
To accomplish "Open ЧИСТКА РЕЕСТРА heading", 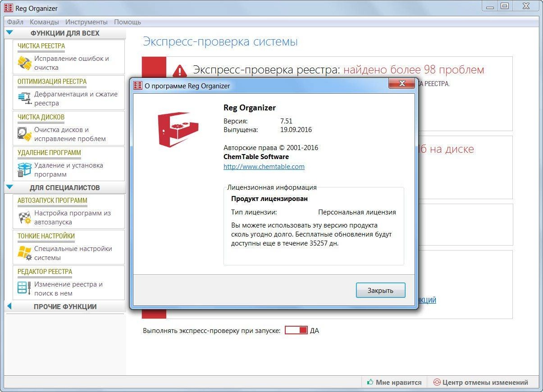I will (x=41, y=46).
